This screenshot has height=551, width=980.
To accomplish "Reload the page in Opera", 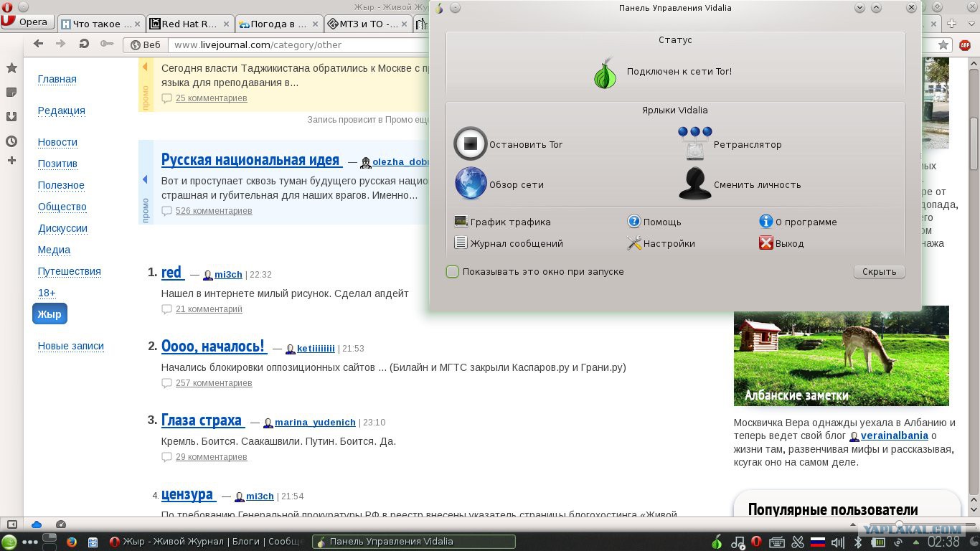I will tap(84, 44).
